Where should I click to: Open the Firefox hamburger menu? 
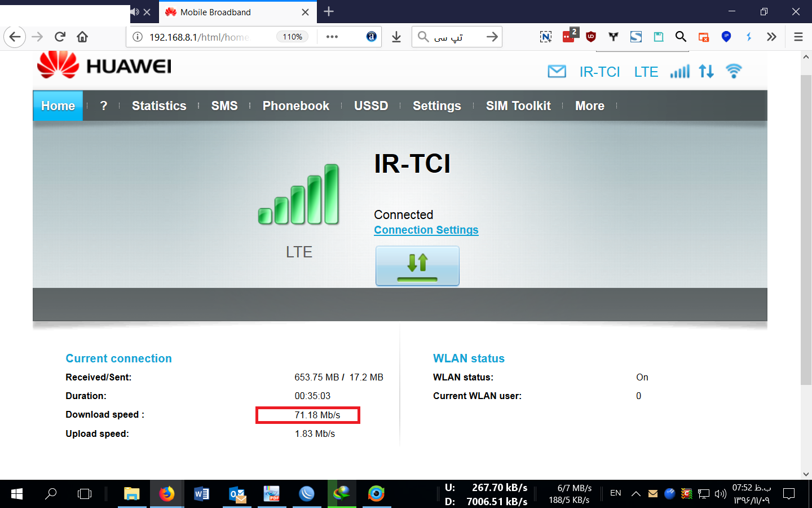pos(798,37)
